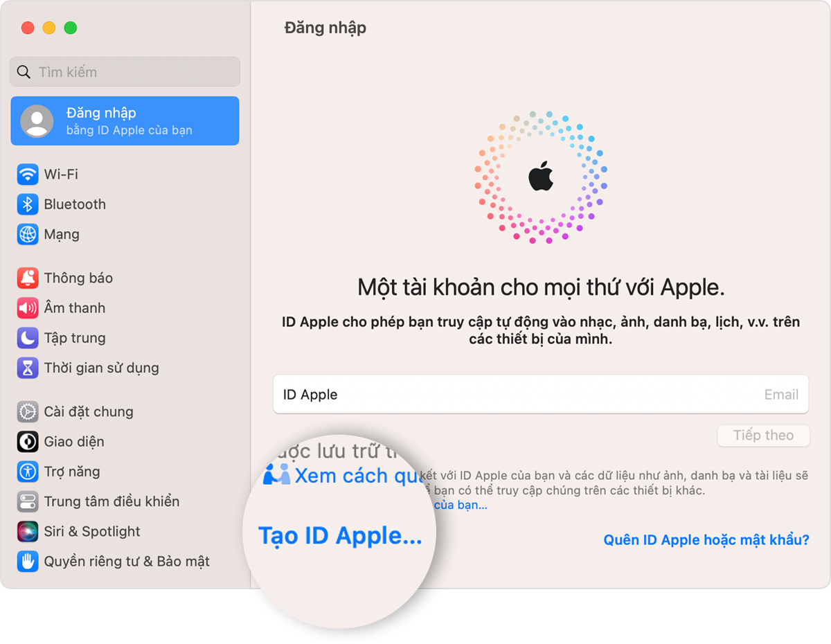Open the Xem cách quản lý link
This screenshot has width=831, height=644.
point(357,475)
